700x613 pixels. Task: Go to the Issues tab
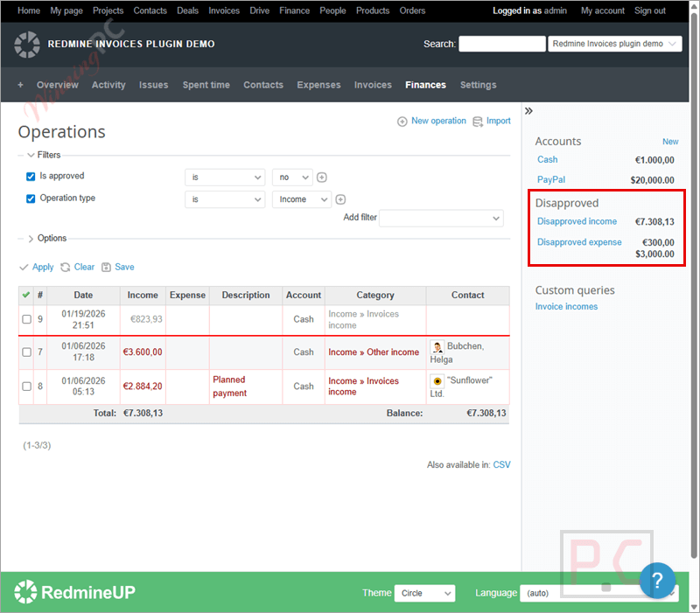tap(154, 85)
